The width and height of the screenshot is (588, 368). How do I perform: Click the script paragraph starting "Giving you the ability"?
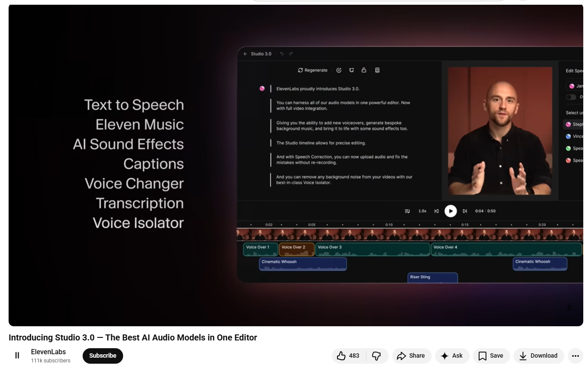pyautogui.click(x=342, y=126)
